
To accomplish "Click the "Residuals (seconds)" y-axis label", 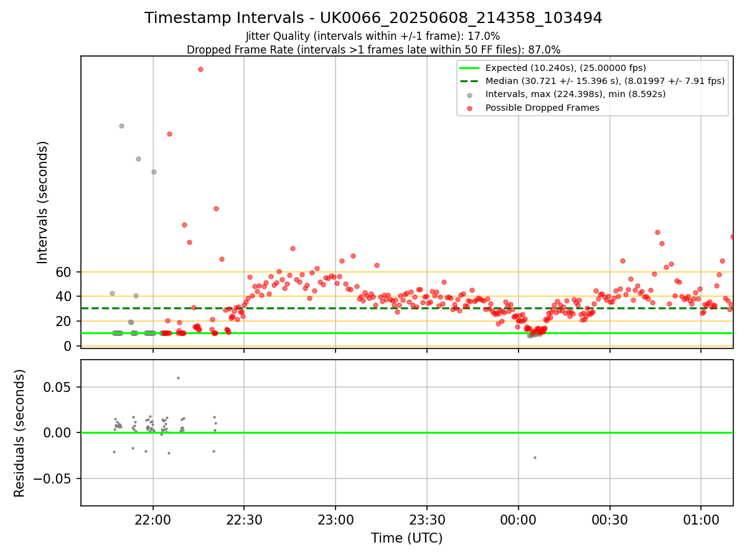I will pos(20,433).
